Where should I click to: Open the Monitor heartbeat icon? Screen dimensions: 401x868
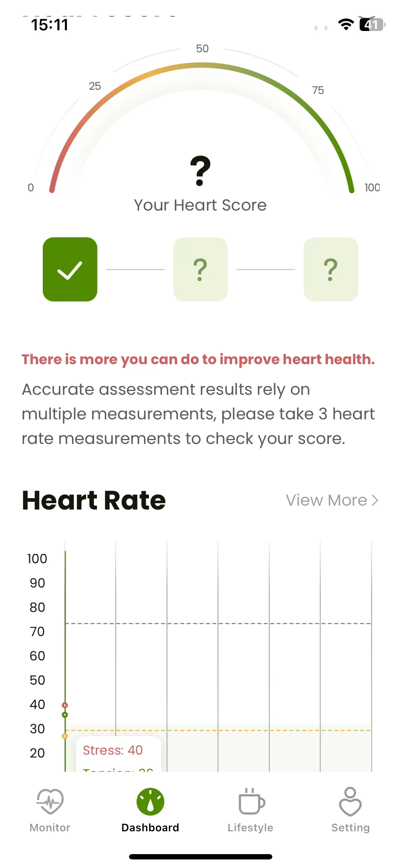coord(50,802)
